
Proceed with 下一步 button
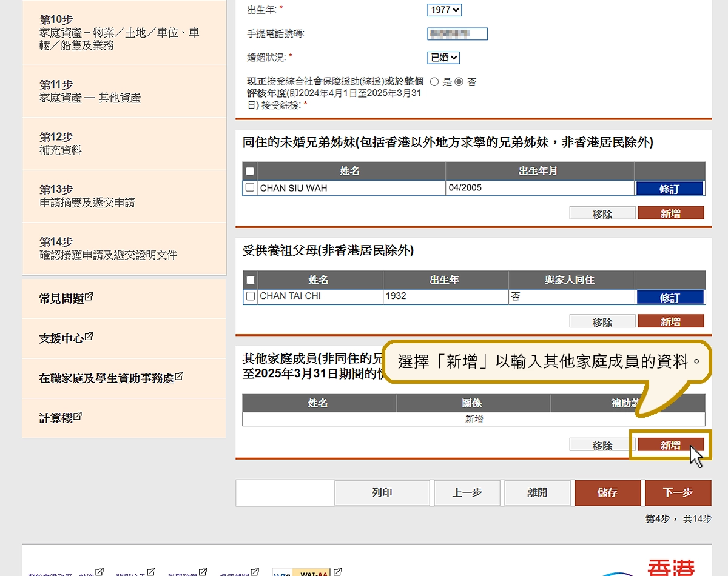pos(678,493)
